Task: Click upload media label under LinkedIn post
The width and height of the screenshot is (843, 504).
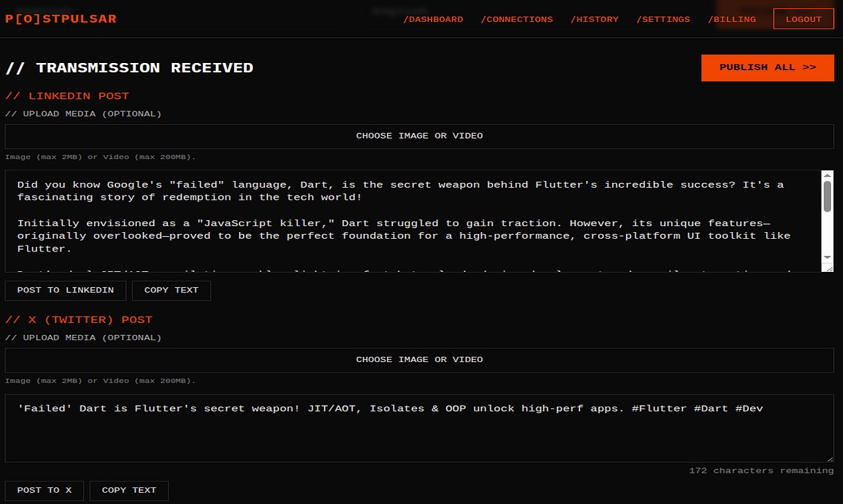Action: coord(84,114)
